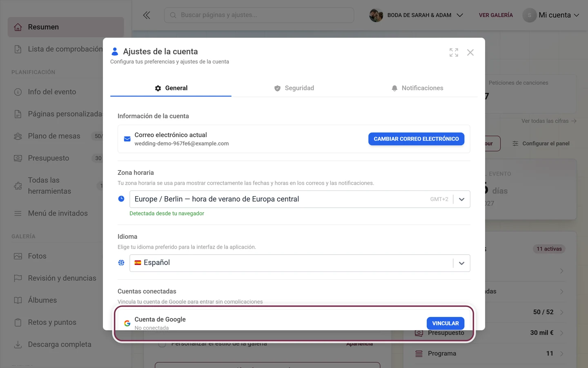Click email address wedding-demo-967fe6@example.com
Viewport: 588px width, 368px height.
pyautogui.click(x=182, y=144)
